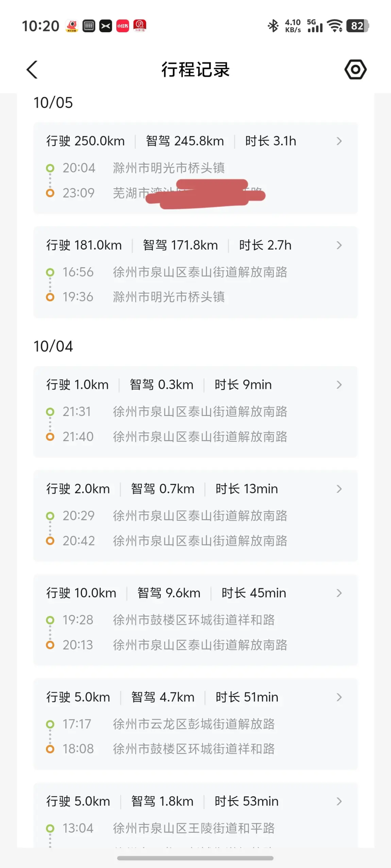Tap the Xiaohongshu notification icon
The image size is (391, 868).
(x=122, y=26)
